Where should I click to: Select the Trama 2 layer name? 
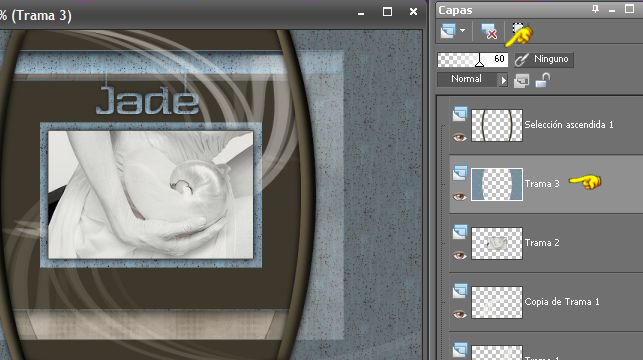tap(542, 243)
